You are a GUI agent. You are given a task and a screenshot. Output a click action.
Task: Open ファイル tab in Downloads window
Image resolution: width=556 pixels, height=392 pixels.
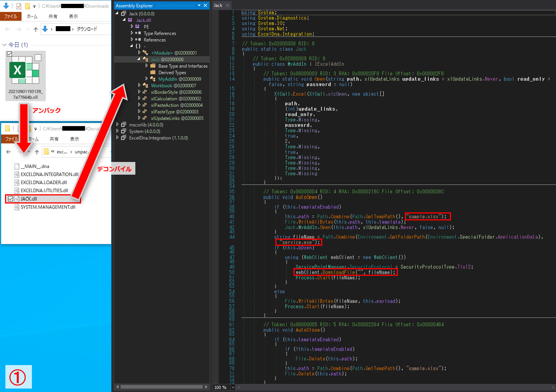click(x=11, y=17)
